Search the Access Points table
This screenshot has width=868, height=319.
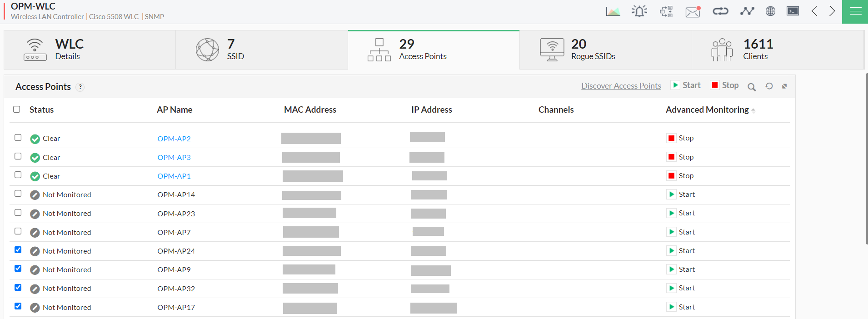(x=752, y=87)
